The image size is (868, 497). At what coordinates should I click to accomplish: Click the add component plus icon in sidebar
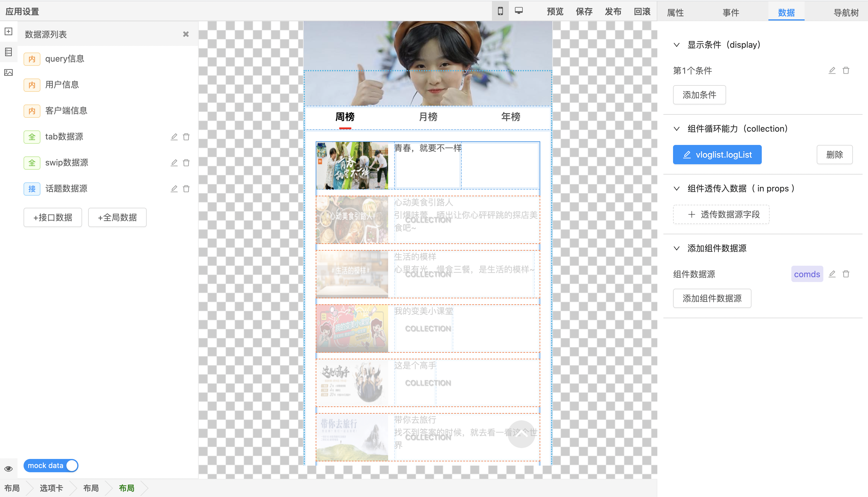click(8, 31)
